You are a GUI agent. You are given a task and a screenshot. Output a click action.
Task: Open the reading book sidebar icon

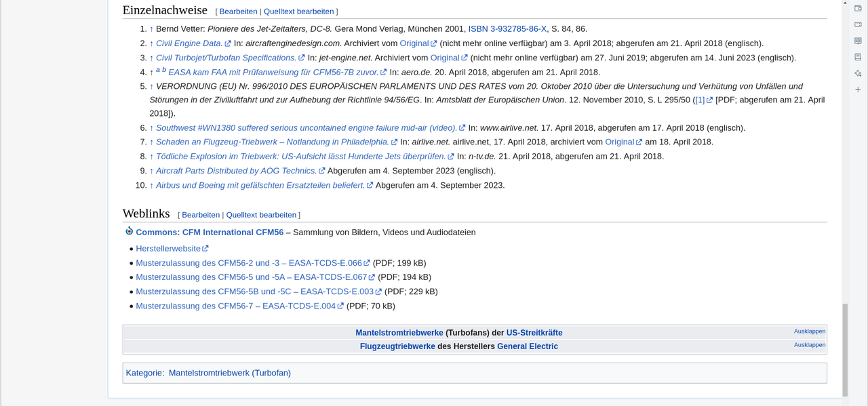click(x=858, y=41)
